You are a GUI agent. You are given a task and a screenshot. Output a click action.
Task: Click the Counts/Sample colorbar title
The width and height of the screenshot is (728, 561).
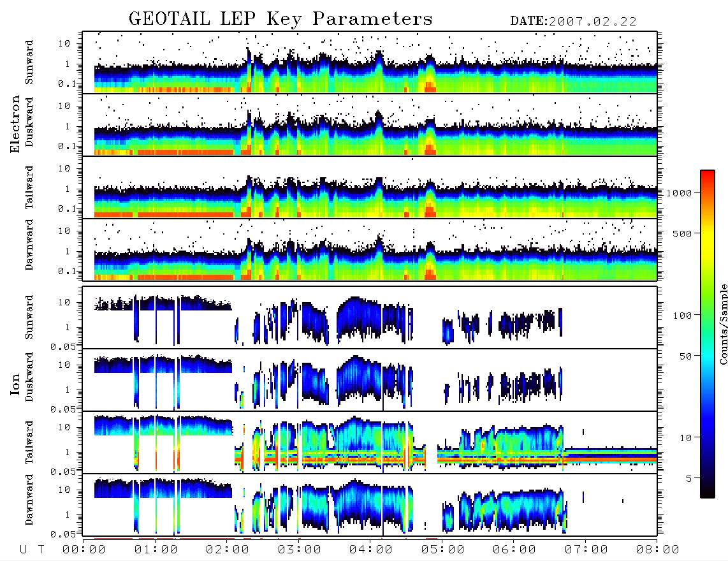click(724, 324)
